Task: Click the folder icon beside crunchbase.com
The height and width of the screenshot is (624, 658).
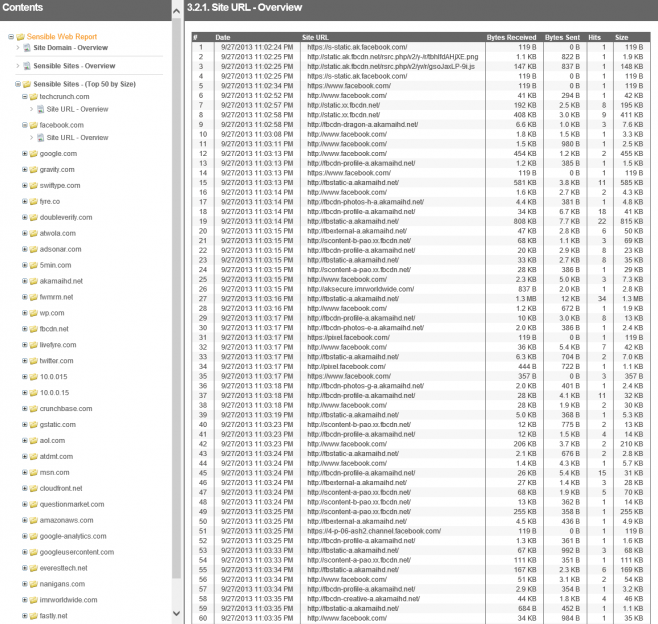Action: [34, 408]
